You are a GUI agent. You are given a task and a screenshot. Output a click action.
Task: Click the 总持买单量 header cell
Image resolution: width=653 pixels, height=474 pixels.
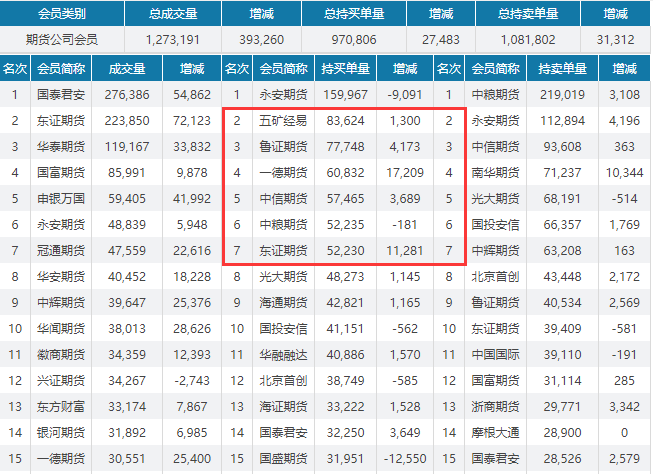[354, 14]
